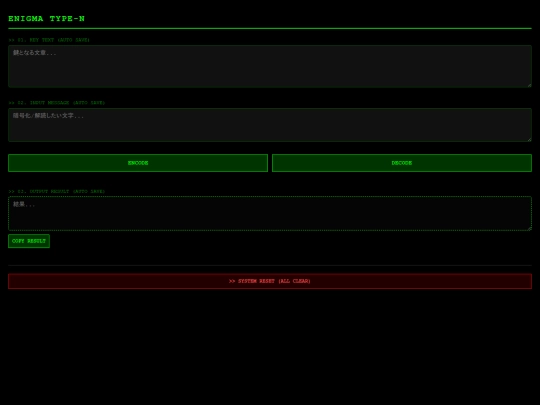
Task: Click the 02. INPUT MESSAGE label
Action: (x=56, y=103)
